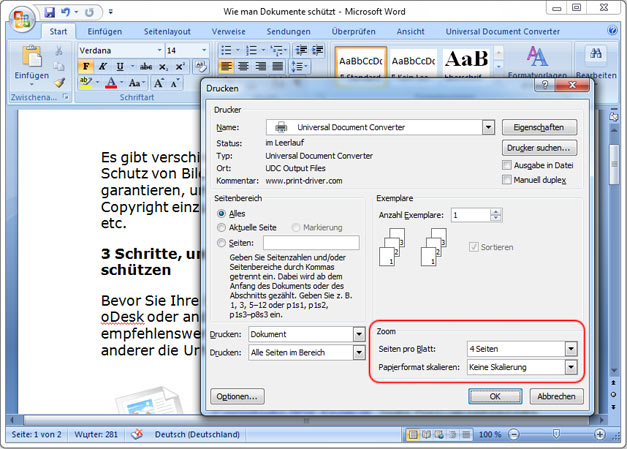Viewport: 627px width, 449px height.
Task: Save document via Quick Access icon
Action: [50, 12]
